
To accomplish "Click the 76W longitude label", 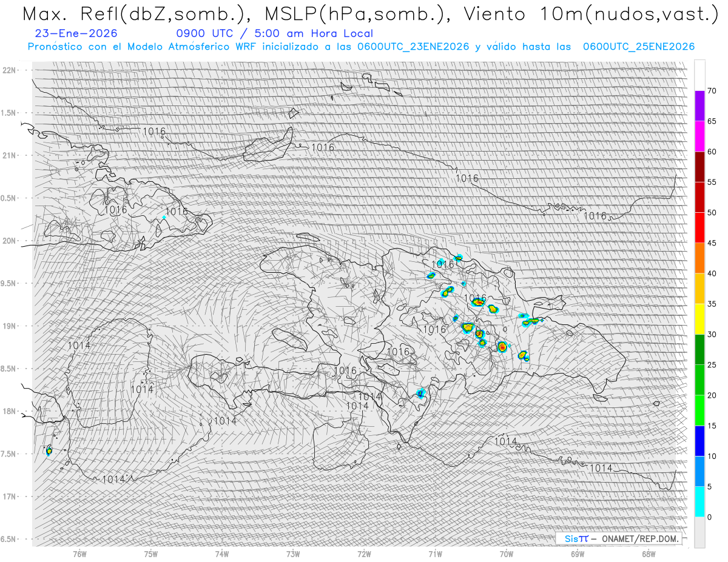I will tap(79, 554).
